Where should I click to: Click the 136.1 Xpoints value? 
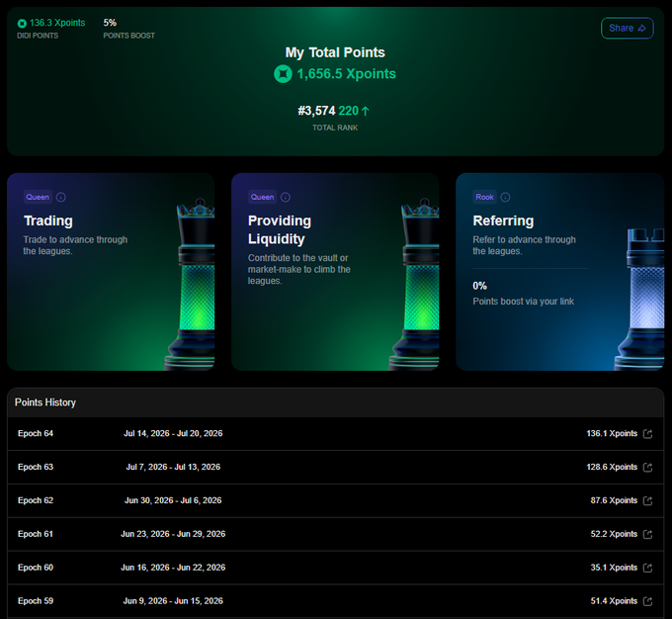tap(612, 433)
